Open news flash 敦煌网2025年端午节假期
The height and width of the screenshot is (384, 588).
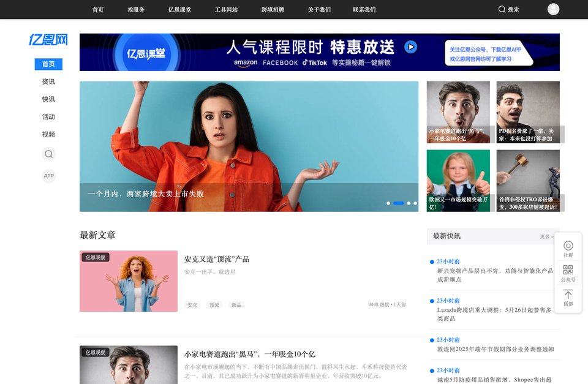496,349
